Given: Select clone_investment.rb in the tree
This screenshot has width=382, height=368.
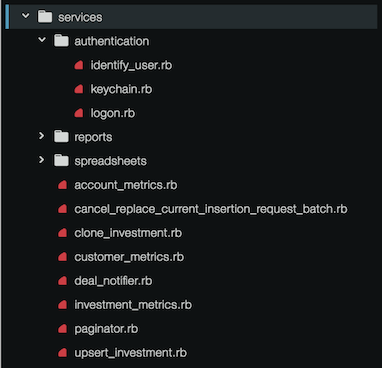Looking at the screenshot, I should [x=128, y=233].
